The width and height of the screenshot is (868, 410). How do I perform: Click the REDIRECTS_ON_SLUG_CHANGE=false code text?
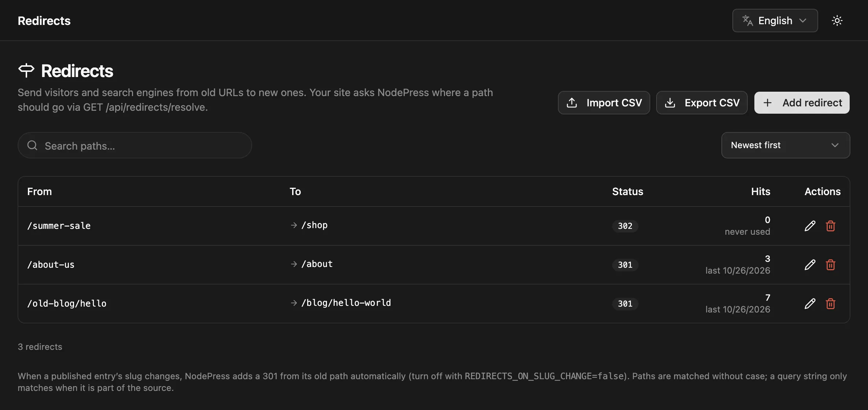point(544,376)
